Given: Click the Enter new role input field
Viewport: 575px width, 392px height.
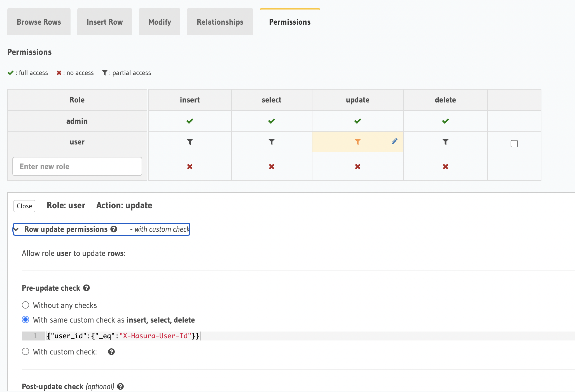Looking at the screenshot, I should [x=77, y=166].
